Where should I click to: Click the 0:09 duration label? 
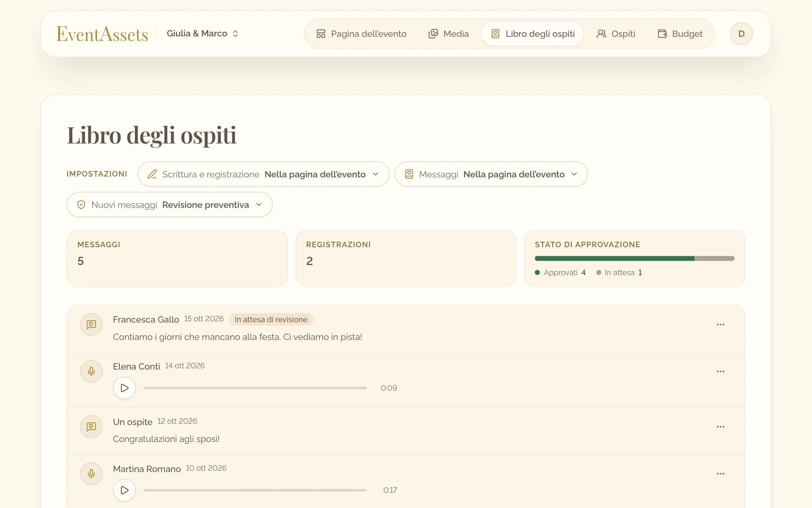coord(389,388)
